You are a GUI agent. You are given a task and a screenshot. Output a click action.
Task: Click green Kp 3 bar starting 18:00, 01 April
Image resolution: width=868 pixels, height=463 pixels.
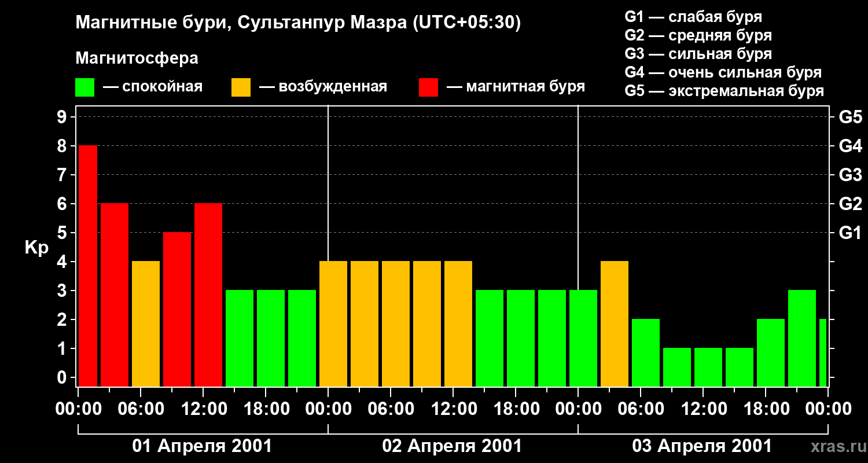pos(271,338)
